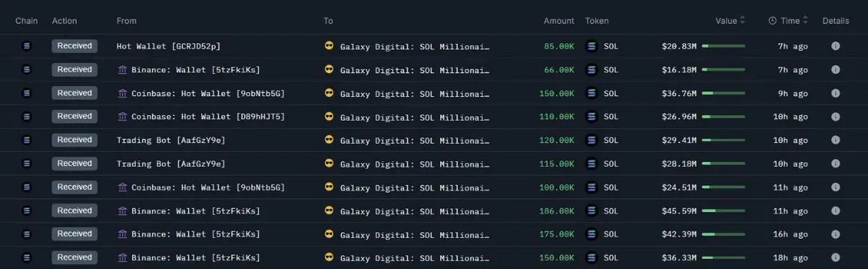Click the Amount column header
This screenshot has height=269, width=868.
tap(559, 21)
